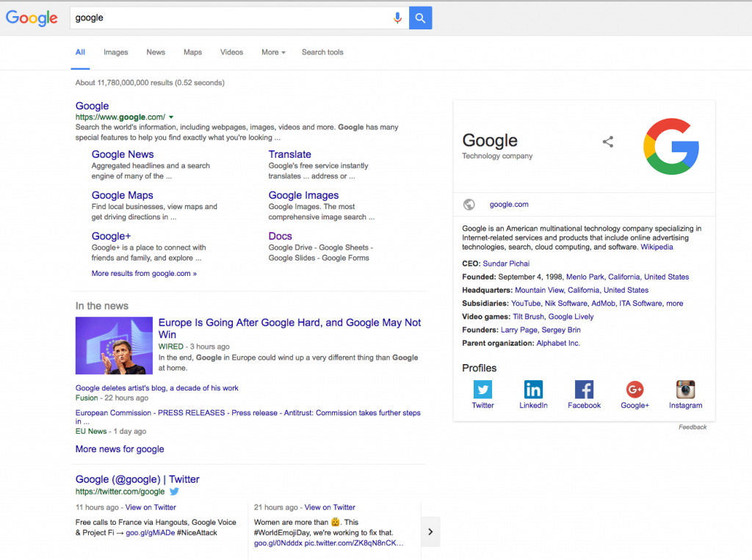
Task: Open AdMob subsidiary link
Action: (x=604, y=304)
